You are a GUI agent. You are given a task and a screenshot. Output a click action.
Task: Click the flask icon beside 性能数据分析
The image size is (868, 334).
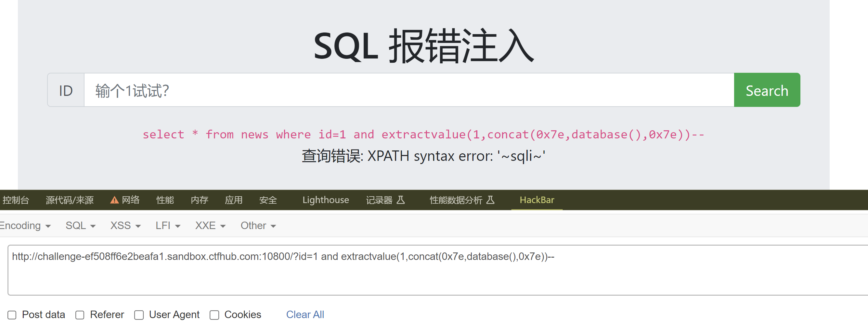(x=490, y=200)
